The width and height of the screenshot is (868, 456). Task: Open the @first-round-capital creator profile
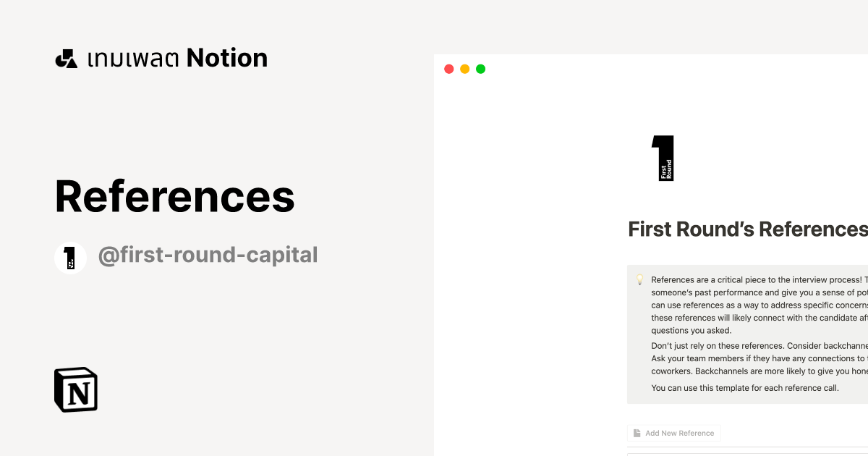[x=208, y=255]
